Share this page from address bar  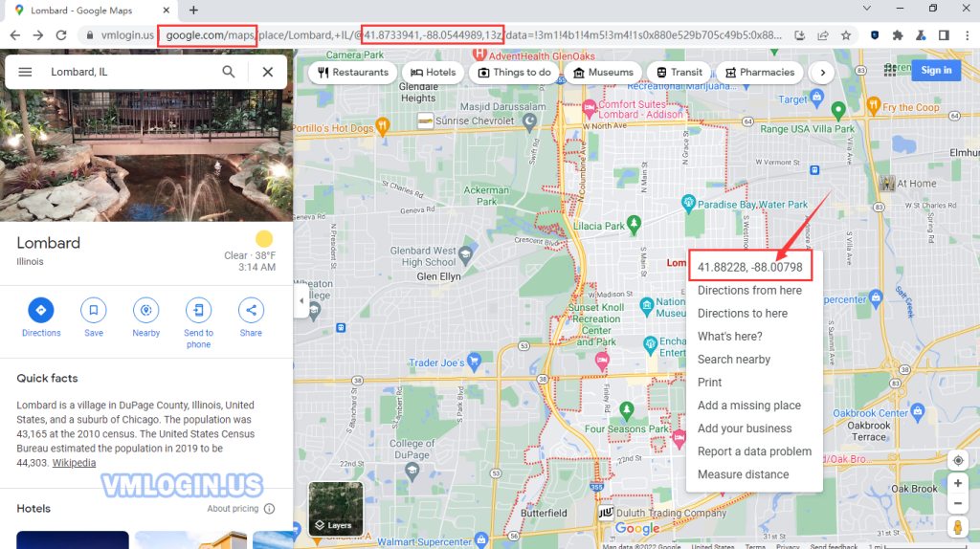click(822, 35)
